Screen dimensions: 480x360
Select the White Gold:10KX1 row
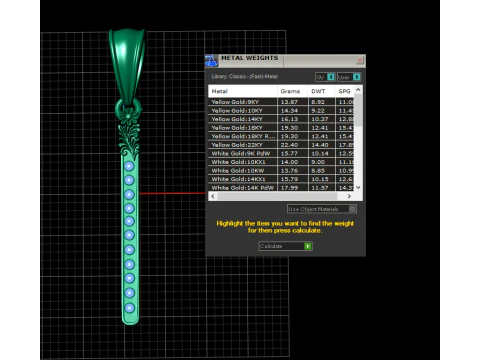281,162
